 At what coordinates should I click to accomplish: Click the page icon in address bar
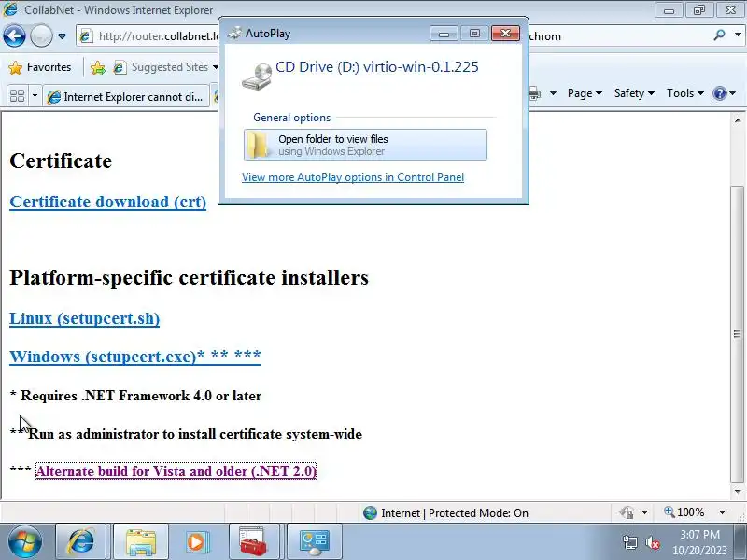tap(86, 36)
